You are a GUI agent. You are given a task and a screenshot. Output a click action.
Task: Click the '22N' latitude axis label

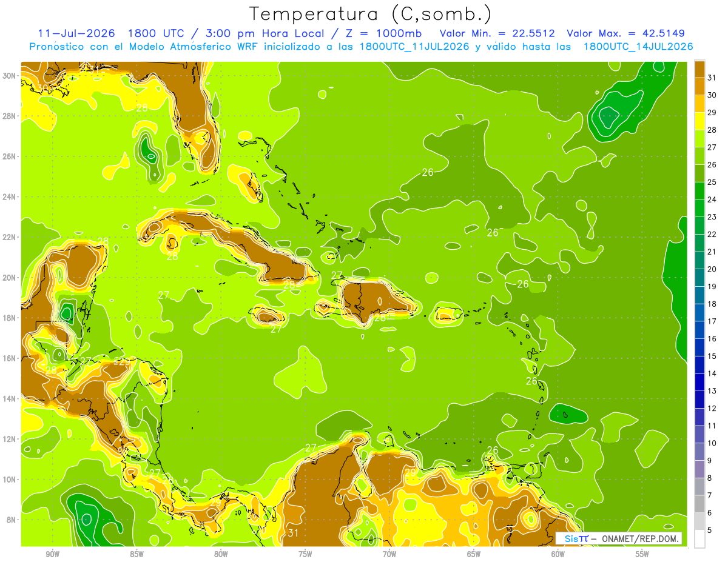10,237
